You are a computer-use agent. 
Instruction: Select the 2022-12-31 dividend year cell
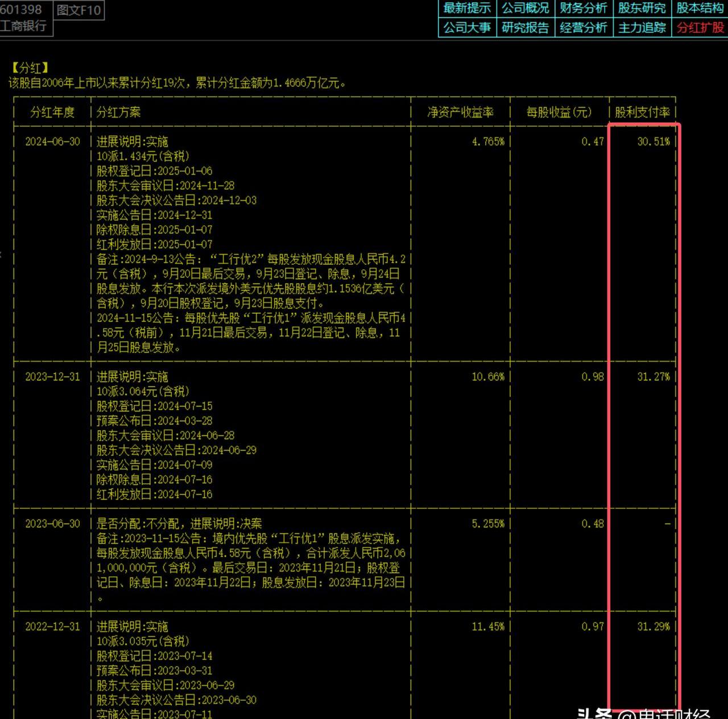click(52, 626)
